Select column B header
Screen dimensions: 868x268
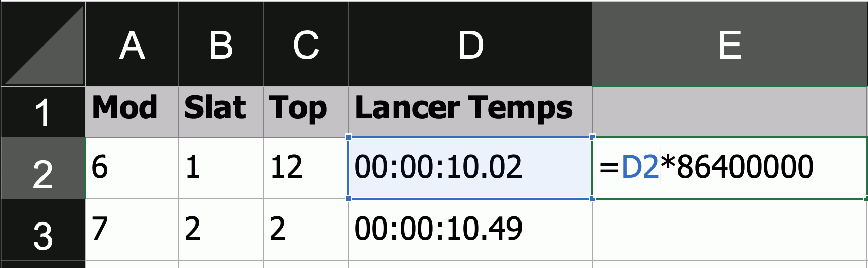coord(221,44)
